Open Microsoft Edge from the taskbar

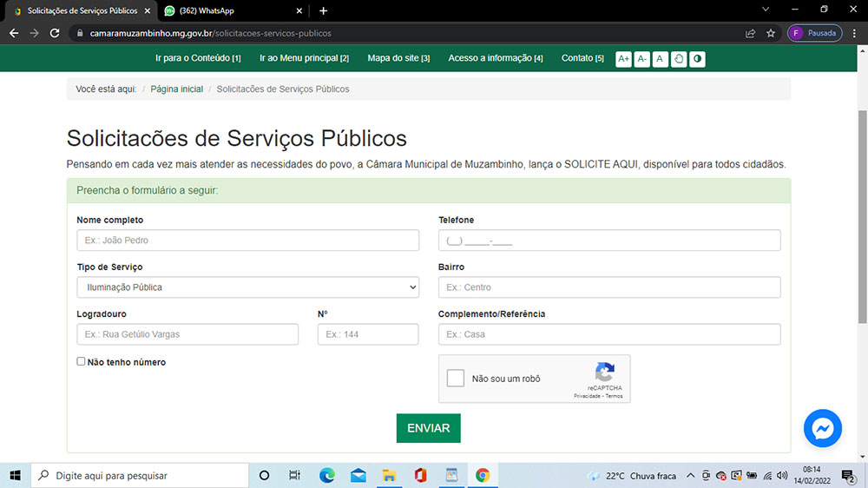click(x=326, y=475)
